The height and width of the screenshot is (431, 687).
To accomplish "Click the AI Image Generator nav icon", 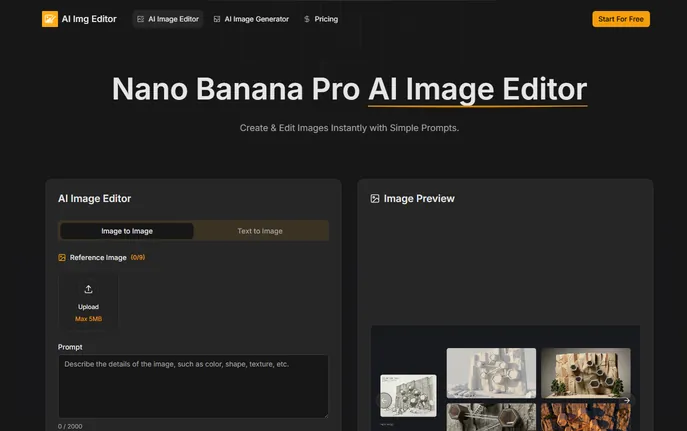I will click(x=217, y=19).
